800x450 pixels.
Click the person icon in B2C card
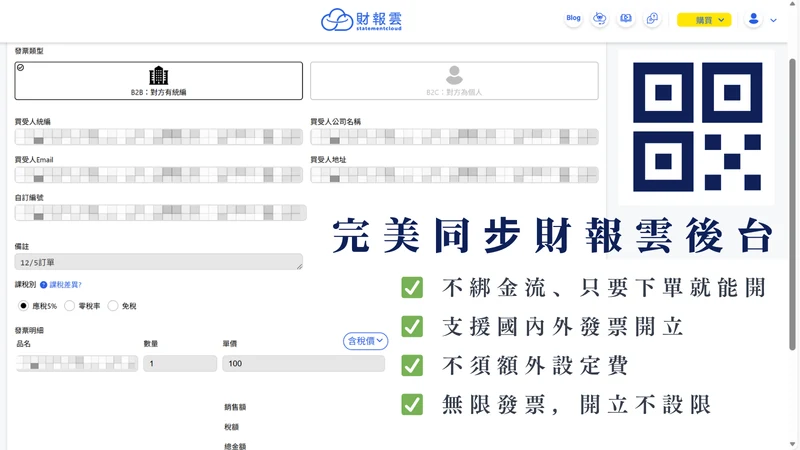[454, 75]
